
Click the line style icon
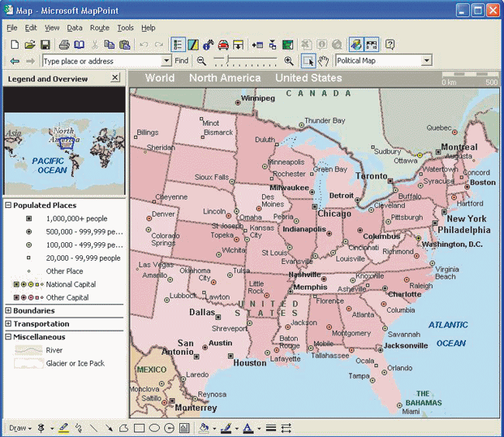(x=271, y=428)
